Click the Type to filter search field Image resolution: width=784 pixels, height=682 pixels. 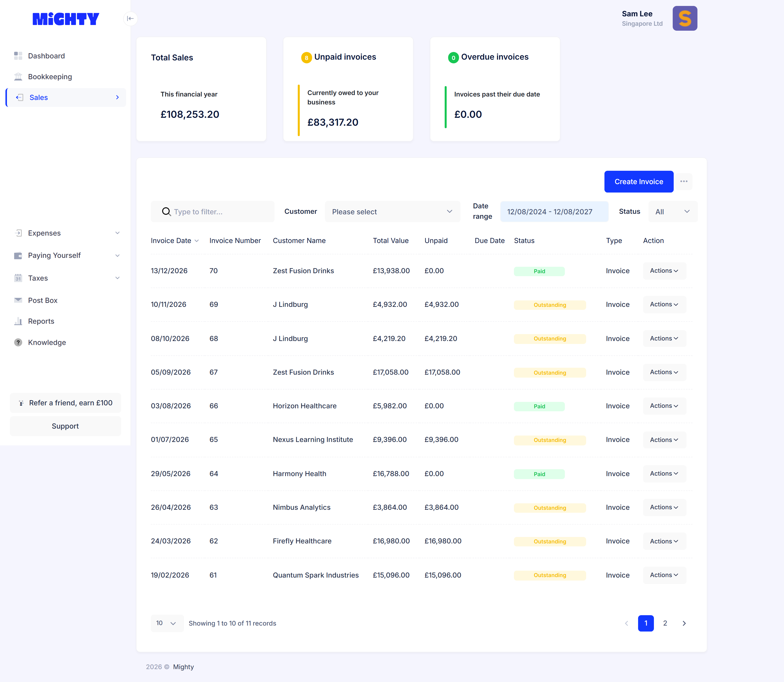point(213,212)
